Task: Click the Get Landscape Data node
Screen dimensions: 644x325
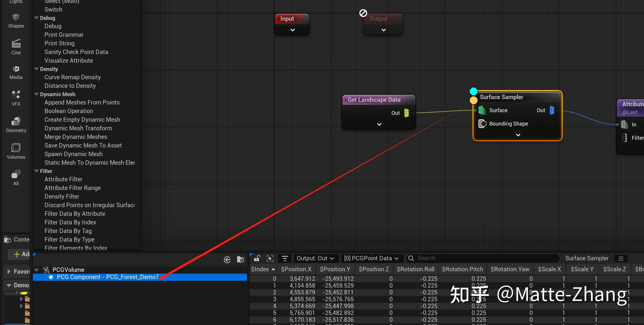Action: pos(374,100)
